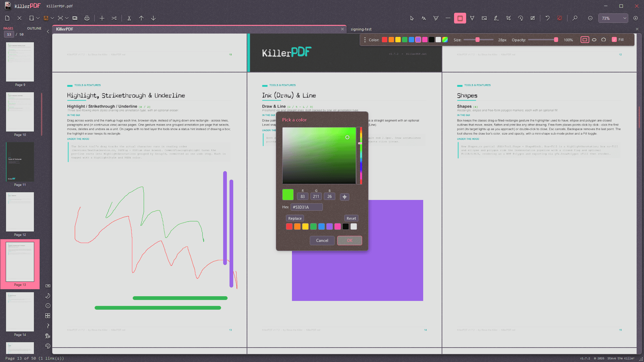The height and width of the screenshot is (362, 644).
Task: Open search with the magnifier icon
Action: tap(575, 18)
